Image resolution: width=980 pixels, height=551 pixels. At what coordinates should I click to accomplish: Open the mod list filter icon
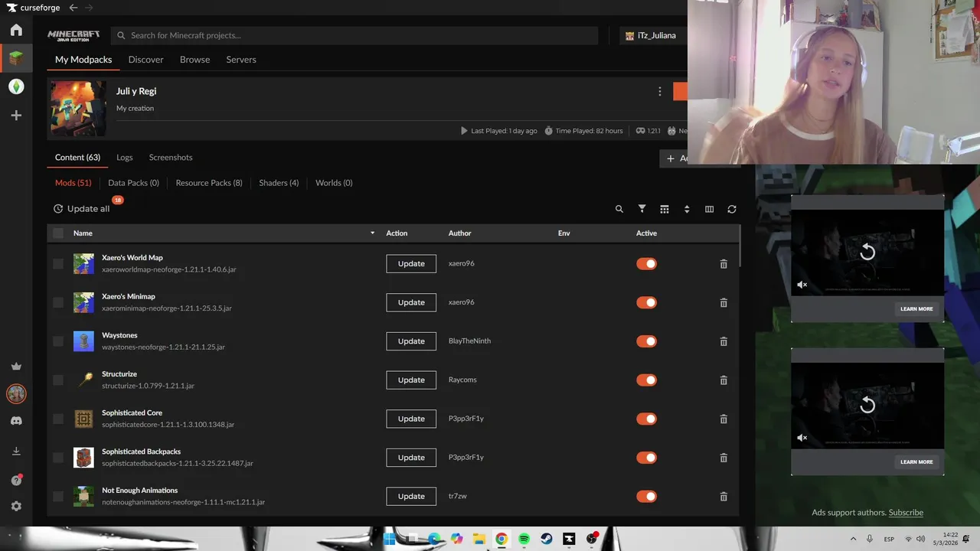tap(642, 209)
